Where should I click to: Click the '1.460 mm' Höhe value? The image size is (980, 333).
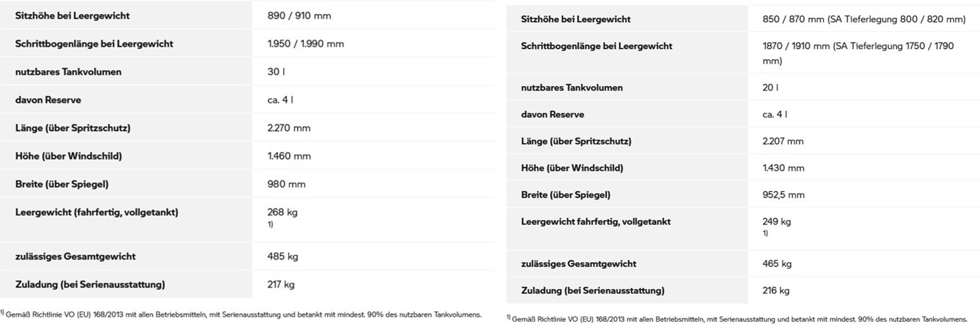click(x=289, y=156)
